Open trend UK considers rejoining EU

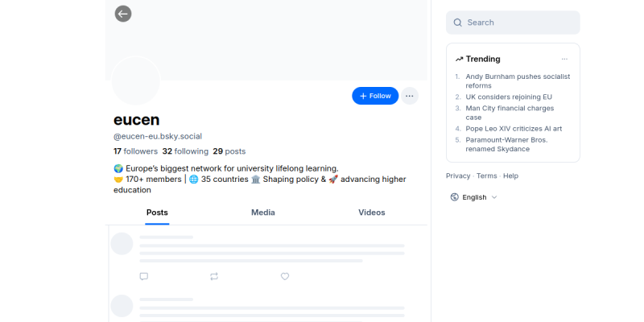click(509, 97)
